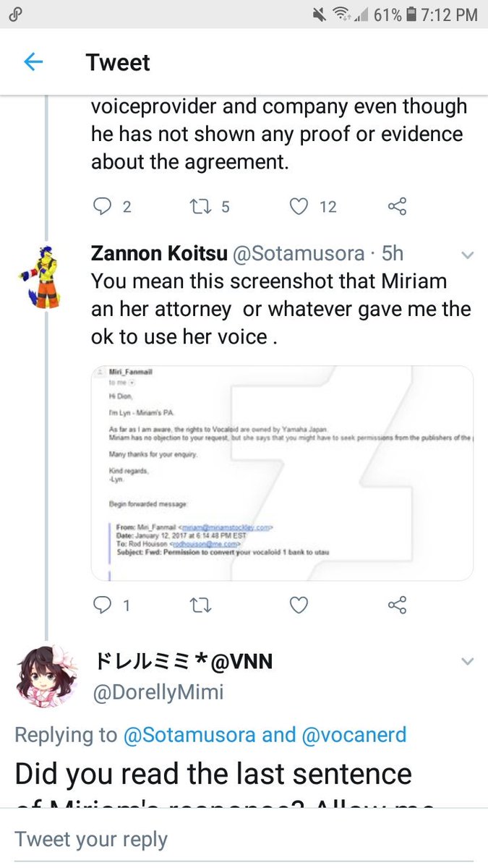The image size is (488, 868).
Task: Tap the Tweet your reply field
Action: (x=244, y=839)
